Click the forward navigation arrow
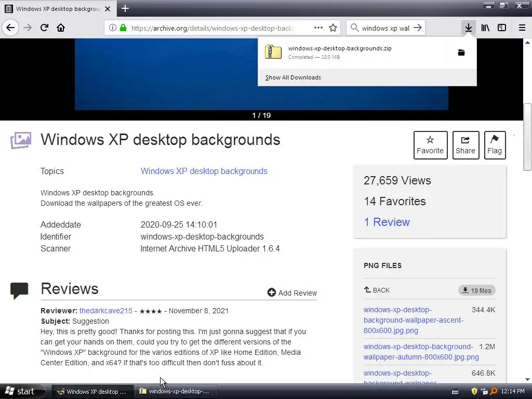The width and height of the screenshot is (532, 399). tap(28, 28)
